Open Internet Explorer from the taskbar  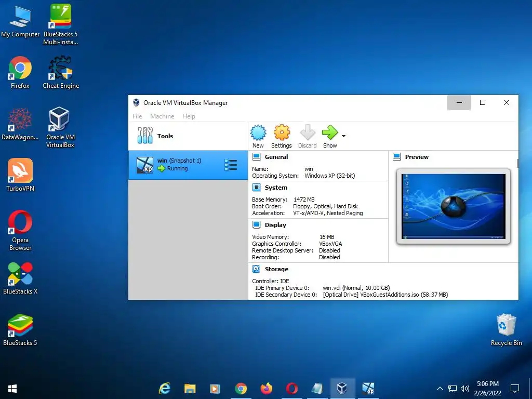(x=165, y=389)
